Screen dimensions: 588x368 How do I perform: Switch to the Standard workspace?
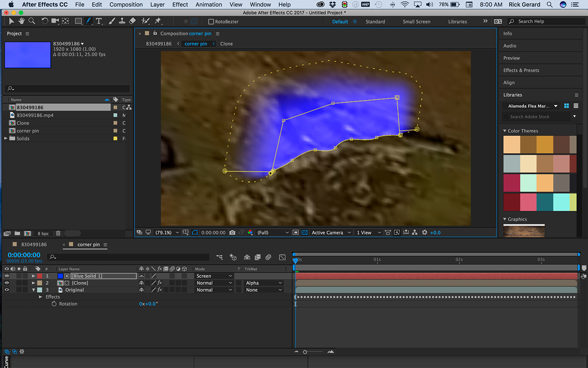pos(375,22)
